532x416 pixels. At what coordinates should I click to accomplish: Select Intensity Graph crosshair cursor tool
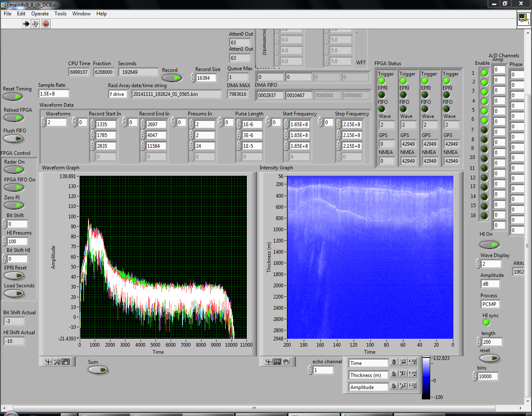(x=268, y=362)
